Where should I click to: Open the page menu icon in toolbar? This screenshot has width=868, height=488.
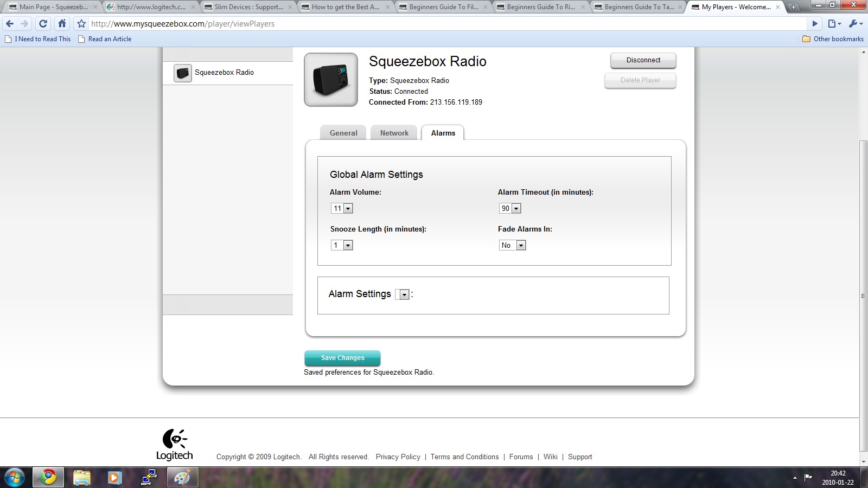(834, 24)
